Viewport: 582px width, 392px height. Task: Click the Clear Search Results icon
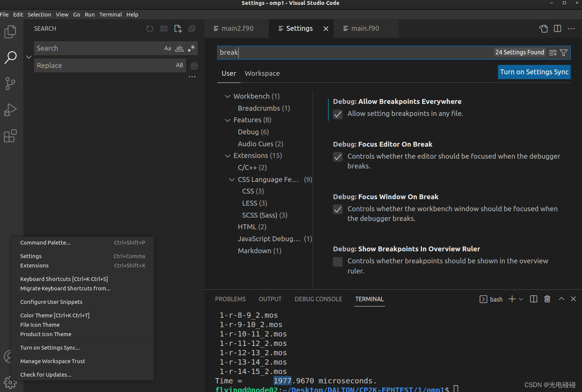point(164,29)
